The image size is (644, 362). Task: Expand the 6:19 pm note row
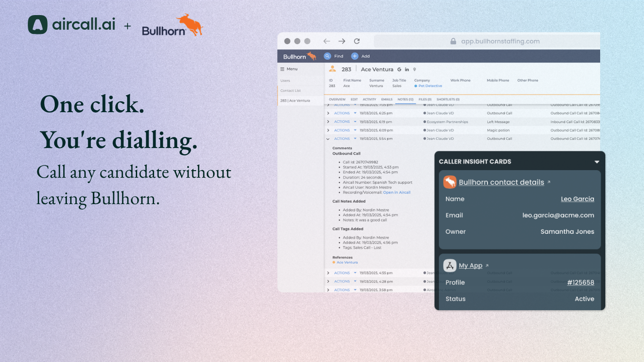[x=328, y=122]
